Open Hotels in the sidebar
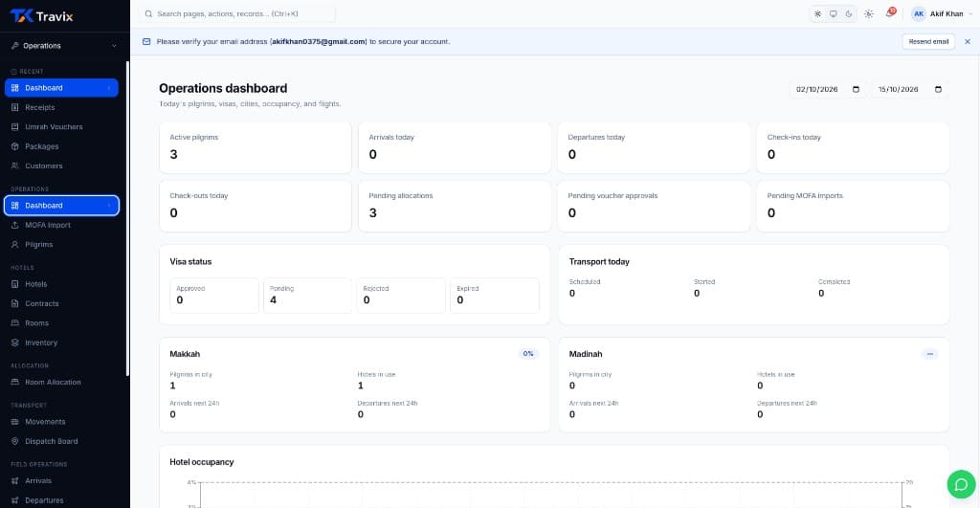 [61, 284]
